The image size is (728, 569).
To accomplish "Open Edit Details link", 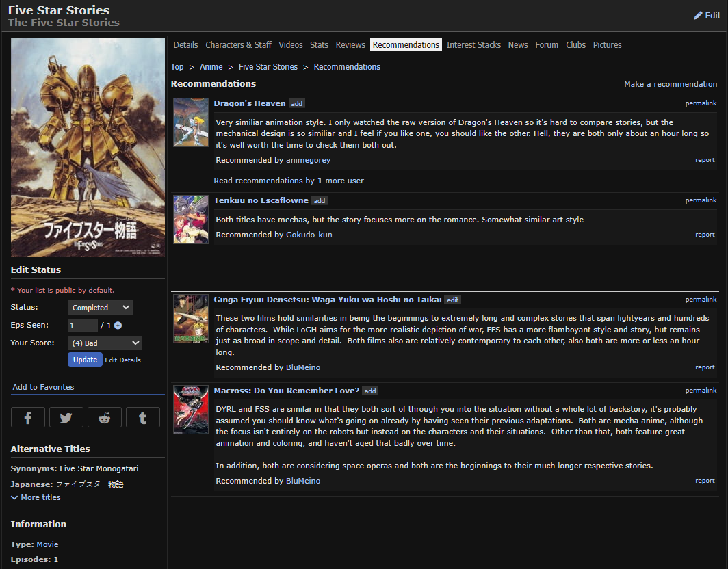I will pyautogui.click(x=122, y=360).
